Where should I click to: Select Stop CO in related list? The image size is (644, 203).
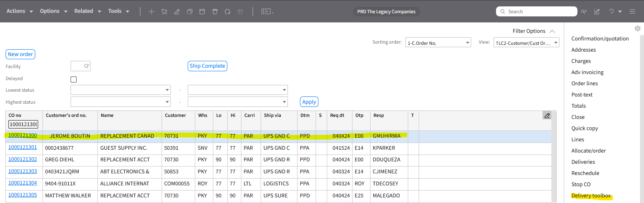(581, 184)
